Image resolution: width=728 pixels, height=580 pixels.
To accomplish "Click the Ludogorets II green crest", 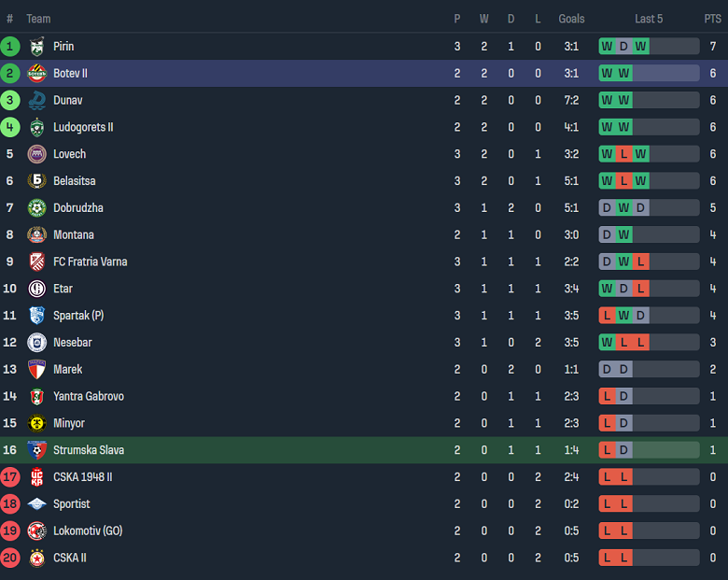I will pyautogui.click(x=36, y=127).
